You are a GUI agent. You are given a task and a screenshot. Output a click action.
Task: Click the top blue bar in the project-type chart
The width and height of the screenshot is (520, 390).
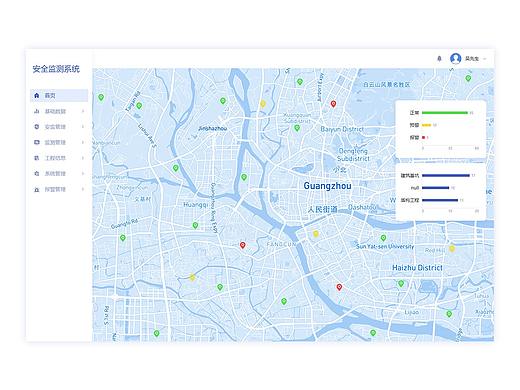[x=446, y=175]
